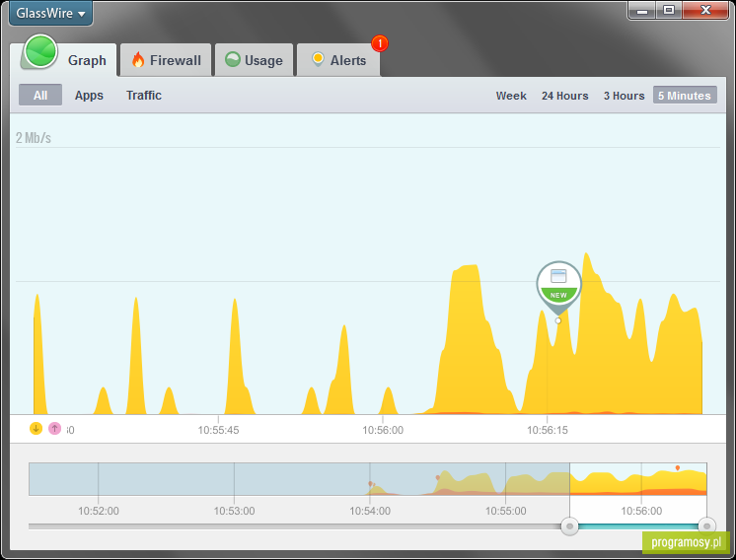This screenshot has width=736, height=560.
Task: Minimize the GlassWire window
Action: (x=642, y=10)
